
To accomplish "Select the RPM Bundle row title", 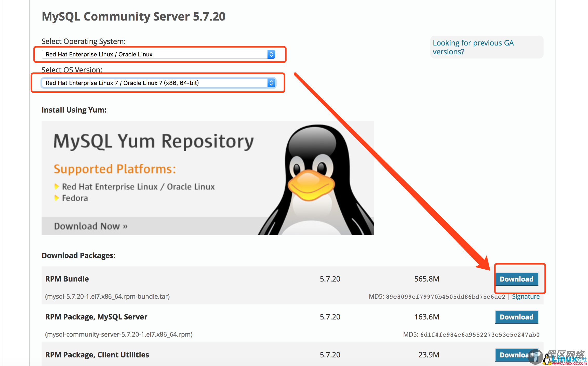I will click(67, 279).
